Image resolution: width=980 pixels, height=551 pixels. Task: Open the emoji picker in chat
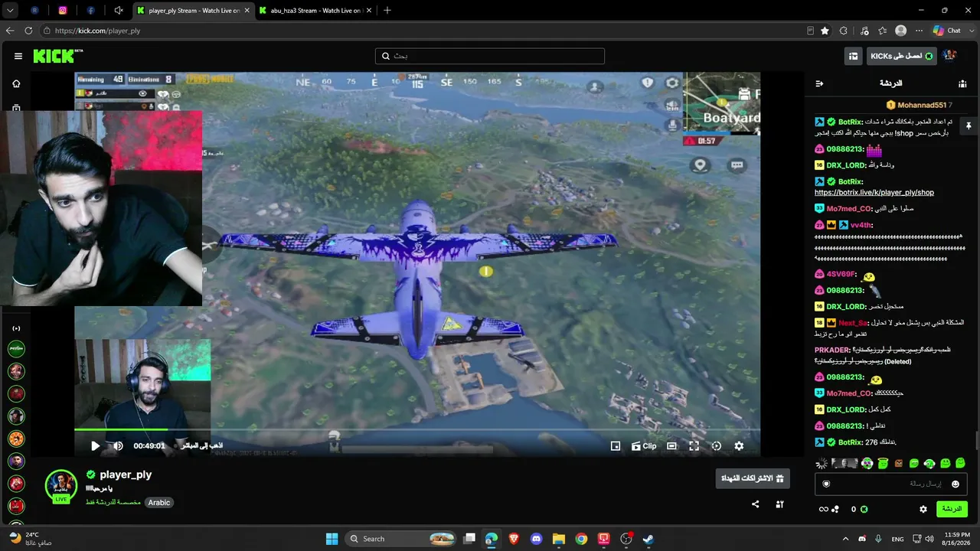click(x=955, y=484)
